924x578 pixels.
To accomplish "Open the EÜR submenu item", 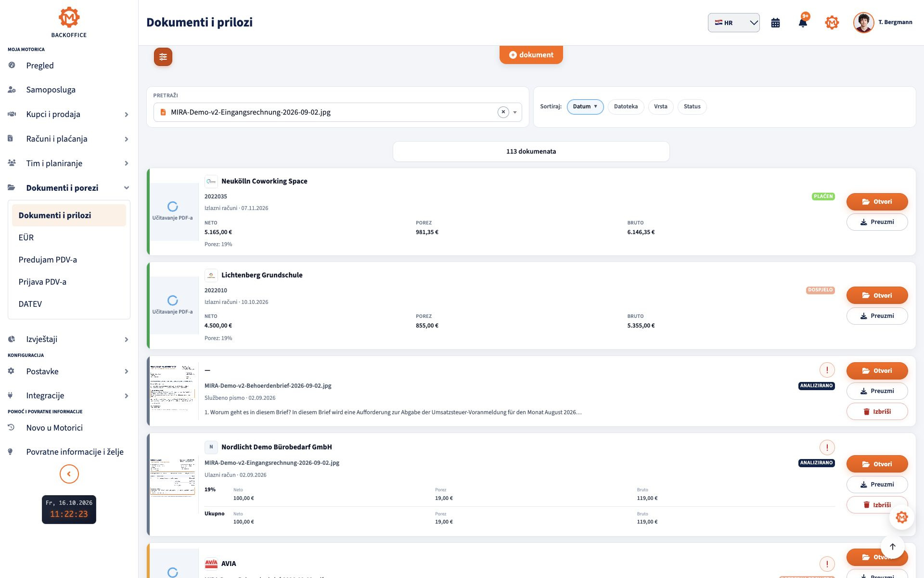I will pos(69,237).
